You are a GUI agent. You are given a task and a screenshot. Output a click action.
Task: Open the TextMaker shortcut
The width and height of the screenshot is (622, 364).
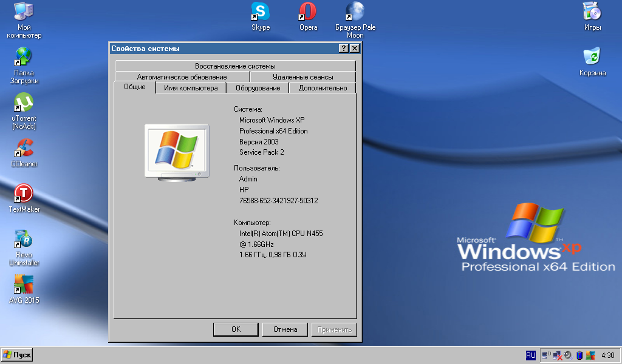point(24,194)
